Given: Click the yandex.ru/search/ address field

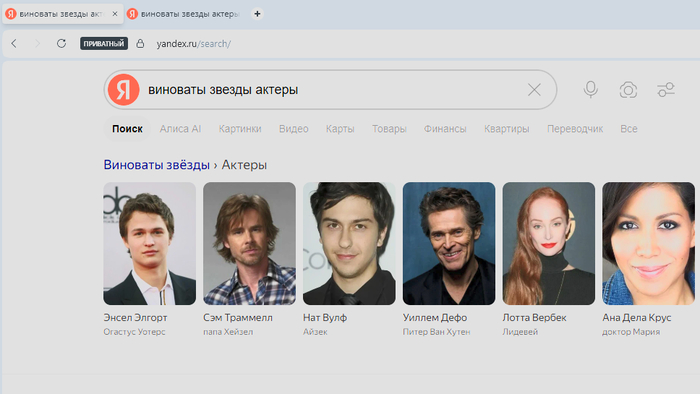Looking at the screenshot, I should click(193, 44).
